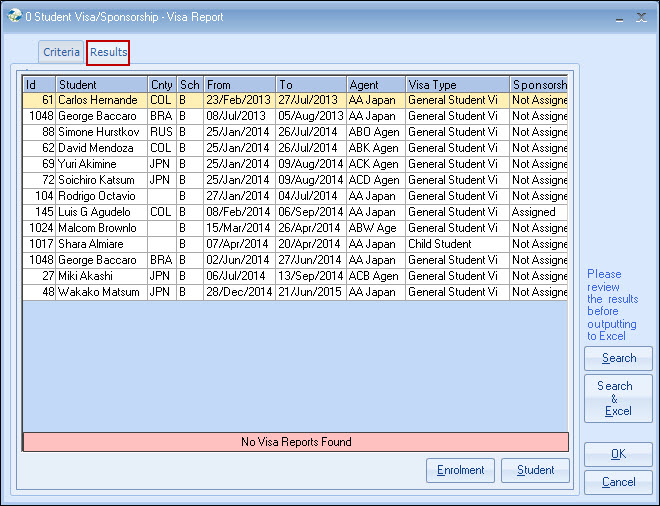
Task: Open the Results tab
Action: pyautogui.click(x=109, y=52)
